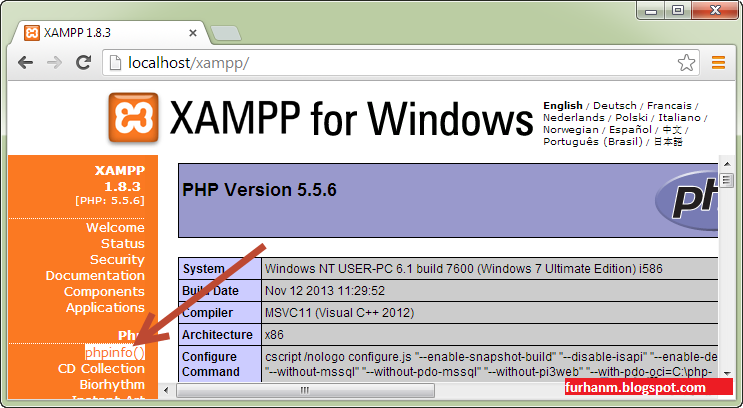The height and width of the screenshot is (408, 743).
Task: Open a new browser tab
Action: click(x=226, y=33)
